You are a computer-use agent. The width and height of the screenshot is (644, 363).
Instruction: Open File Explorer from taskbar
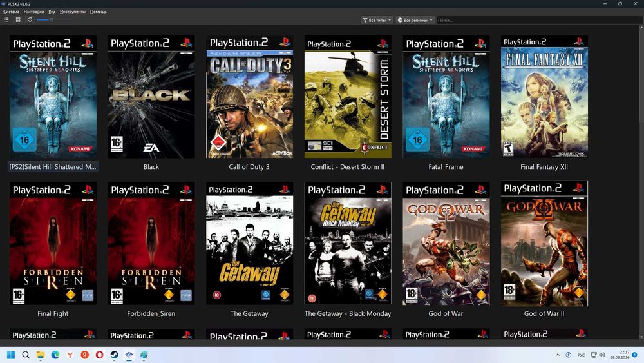pyautogui.click(x=40, y=355)
